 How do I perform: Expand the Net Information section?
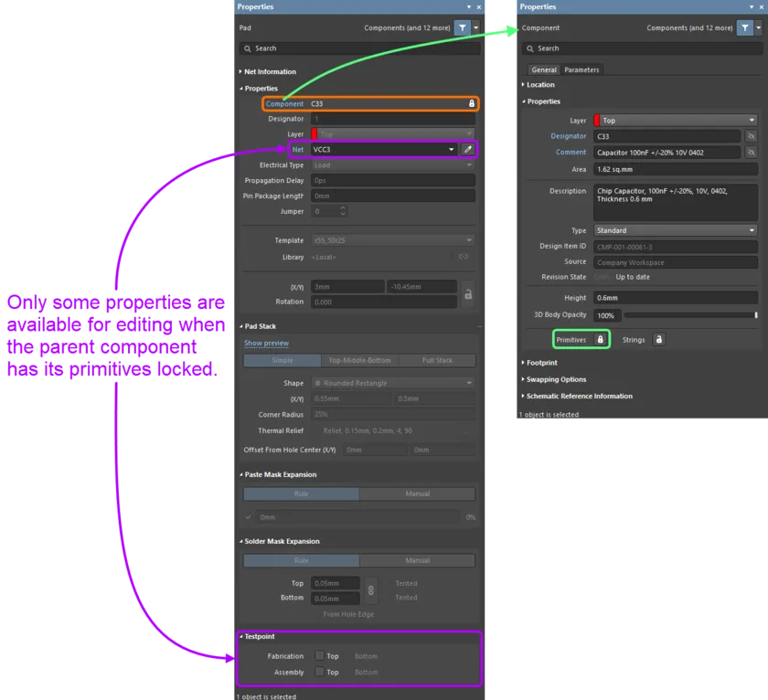pos(240,71)
